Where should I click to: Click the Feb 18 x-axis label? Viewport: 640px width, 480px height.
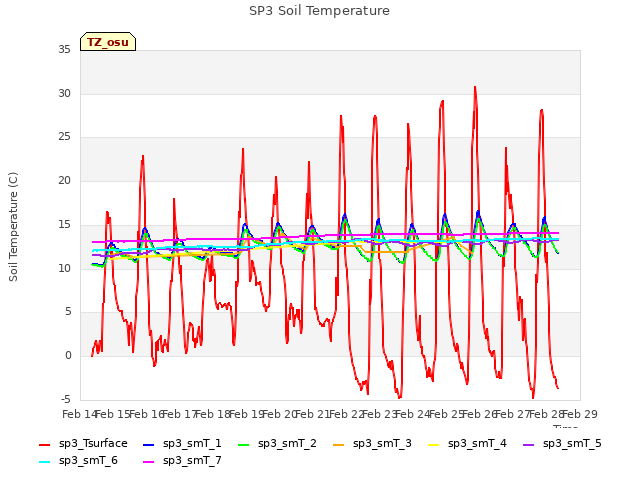pos(213,414)
